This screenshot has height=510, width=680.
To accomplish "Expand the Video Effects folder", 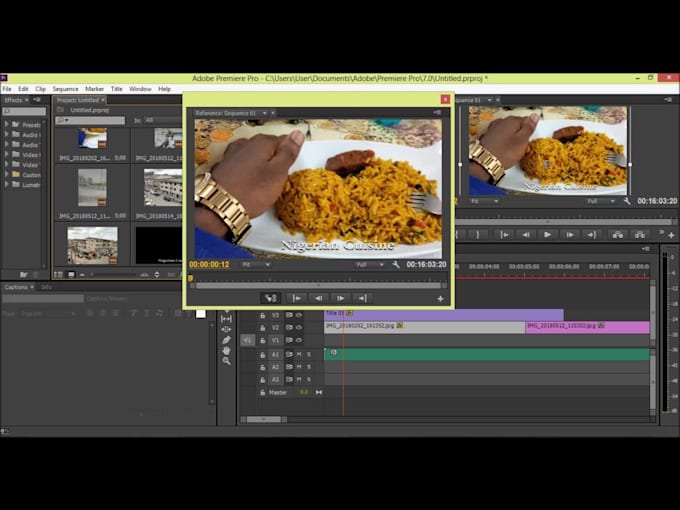I will click(7, 154).
